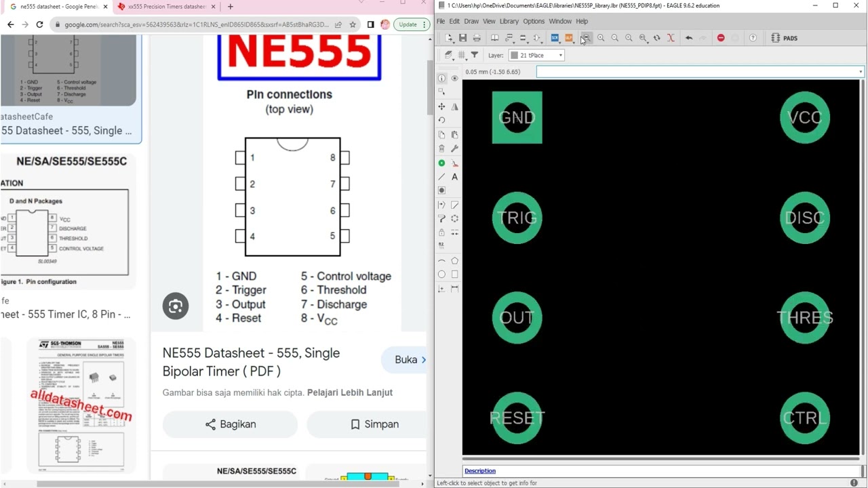Open the Grid settings icon in EAGLE
This screenshot has width=868, height=488.
point(461,55)
